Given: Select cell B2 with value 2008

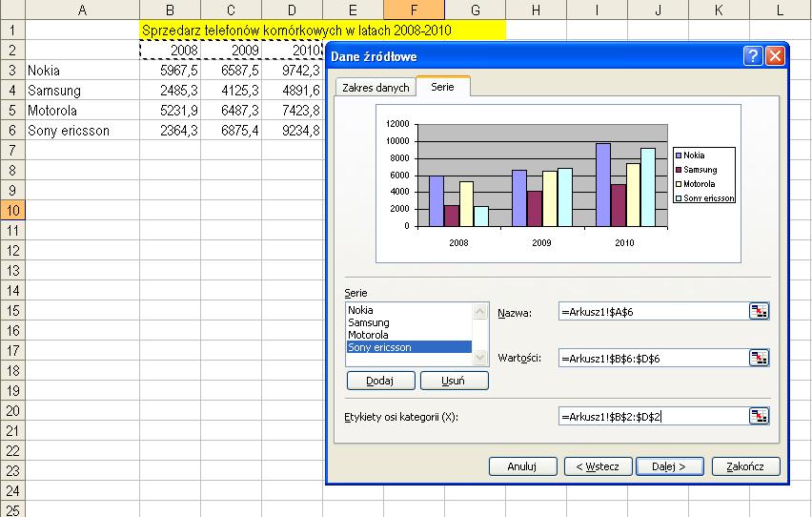Looking at the screenshot, I should click(170, 50).
